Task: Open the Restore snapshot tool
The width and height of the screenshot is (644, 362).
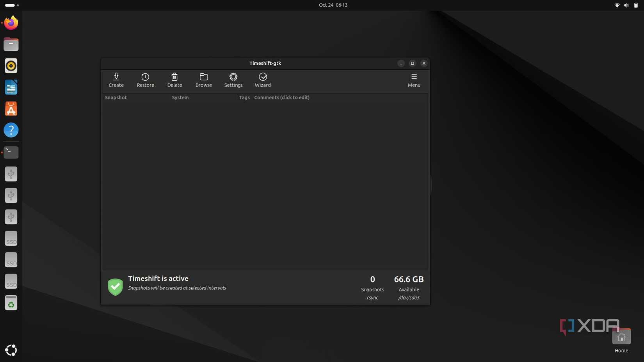Action: click(145, 80)
